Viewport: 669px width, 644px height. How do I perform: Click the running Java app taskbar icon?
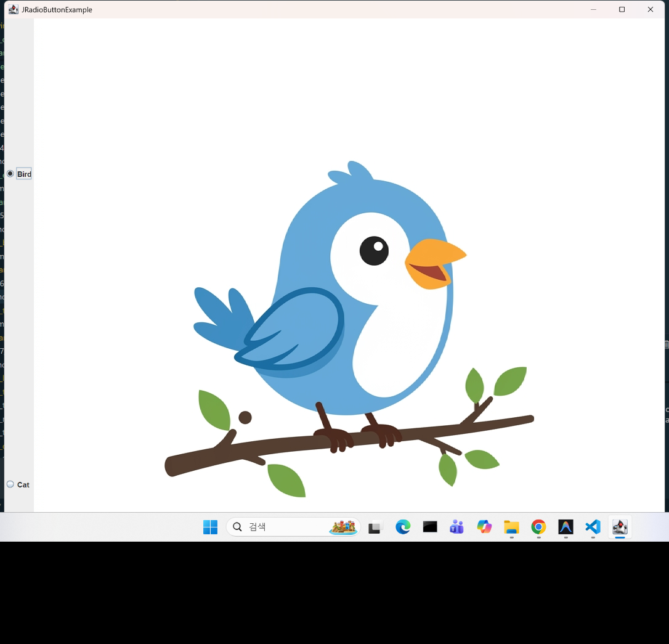[x=620, y=527]
